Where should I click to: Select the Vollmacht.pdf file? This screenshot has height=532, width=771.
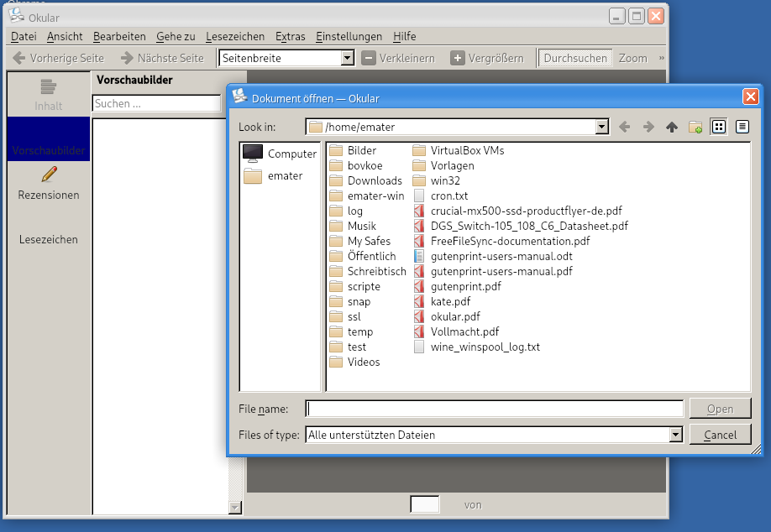point(464,331)
